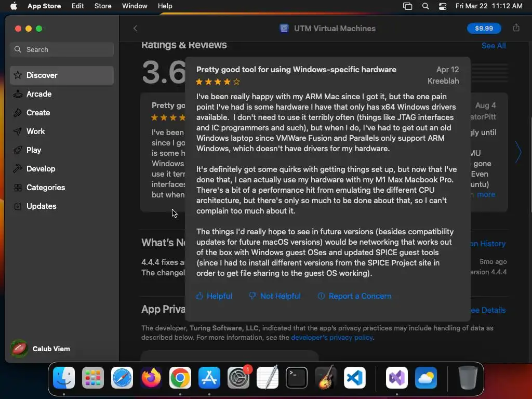Viewport: 532px width, 399px height.
Task: Click App Store icon in the Dock
Action: tap(209, 378)
